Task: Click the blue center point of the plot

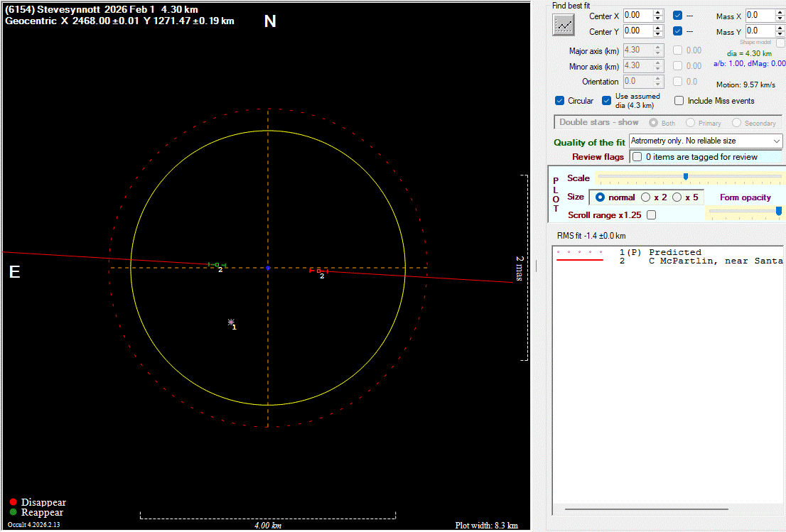Action: coord(268,268)
